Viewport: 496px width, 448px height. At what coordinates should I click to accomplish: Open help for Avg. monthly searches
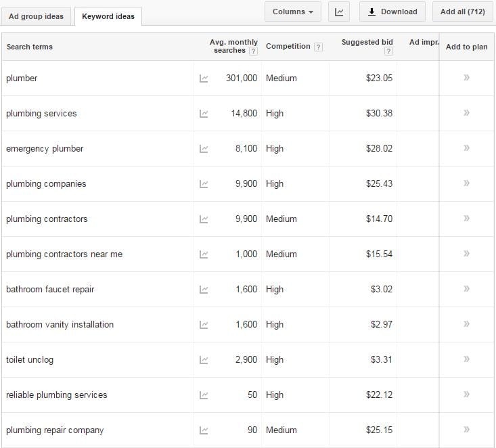click(x=253, y=51)
